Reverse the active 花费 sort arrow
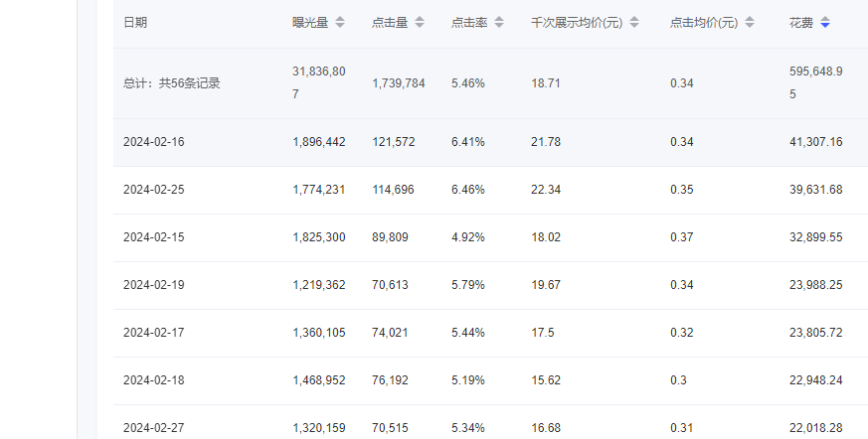 [x=825, y=23]
